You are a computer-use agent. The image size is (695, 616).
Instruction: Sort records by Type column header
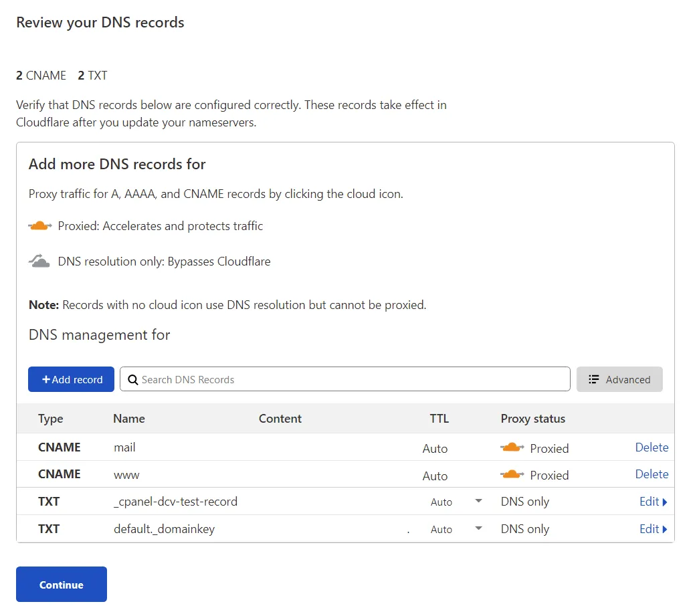(x=51, y=419)
